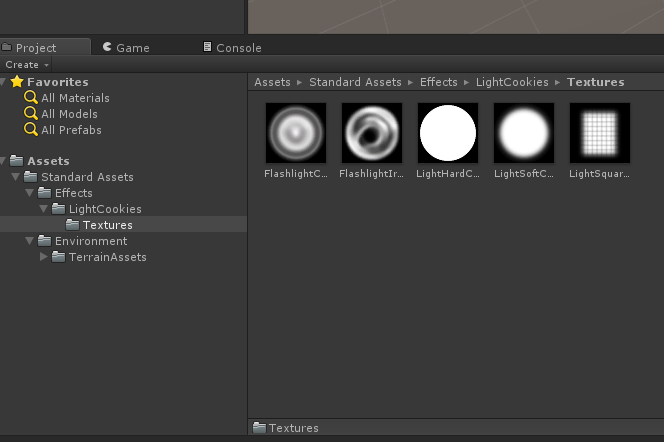The width and height of the screenshot is (664, 442).
Task: Go to Standard Assets in breadcrumb
Action: (355, 82)
